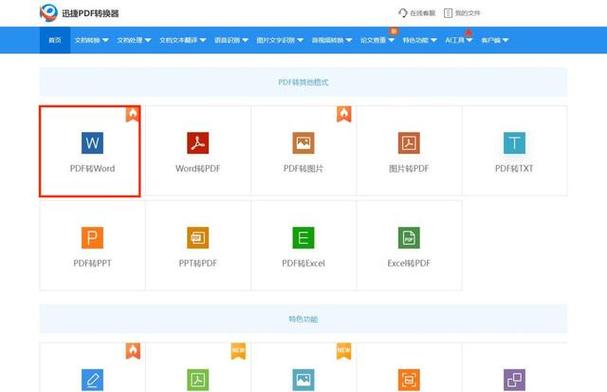Click the teal picture icon under 特色功能
This screenshot has height=392, width=607.
[x=304, y=380]
